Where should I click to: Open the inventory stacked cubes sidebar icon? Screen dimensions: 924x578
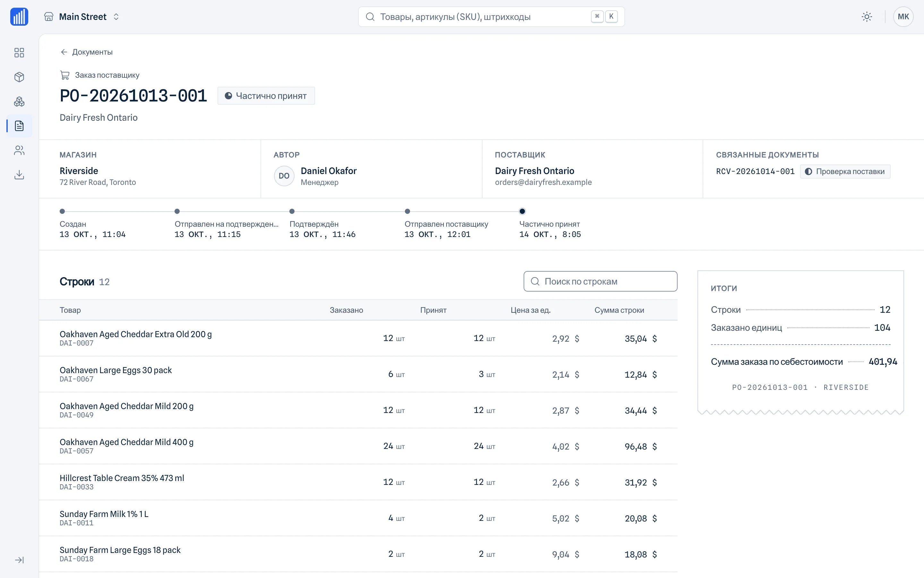click(x=19, y=102)
